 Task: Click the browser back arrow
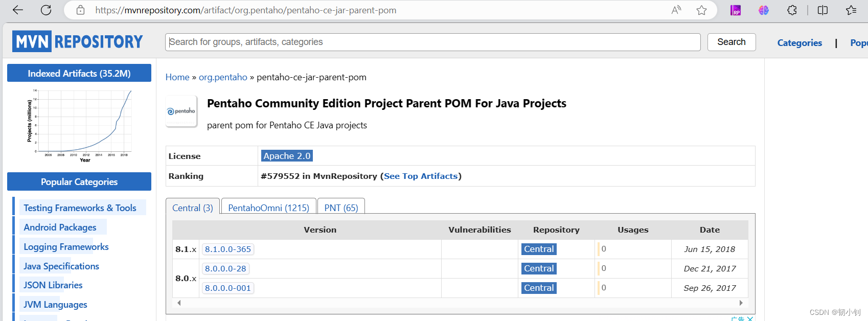[18, 10]
